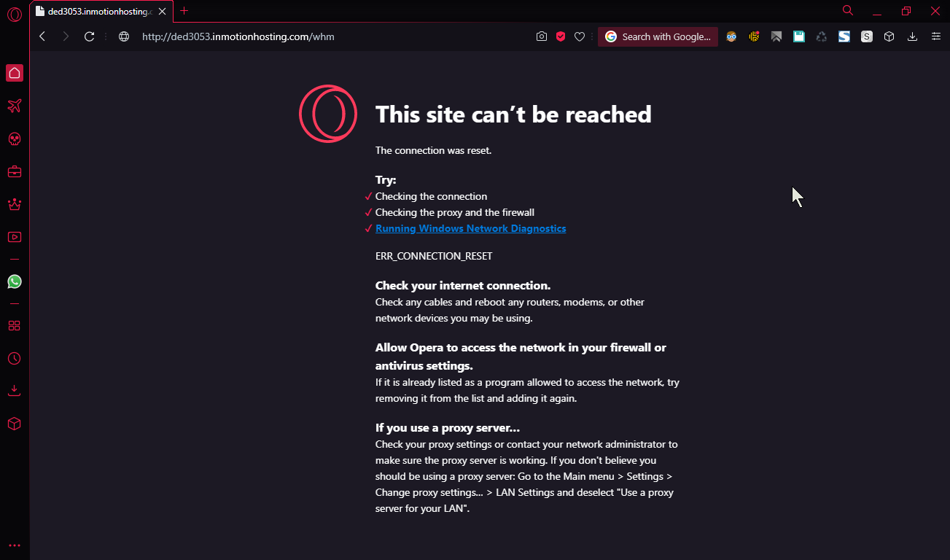Open a new tab with plus button

(x=184, y=11)
